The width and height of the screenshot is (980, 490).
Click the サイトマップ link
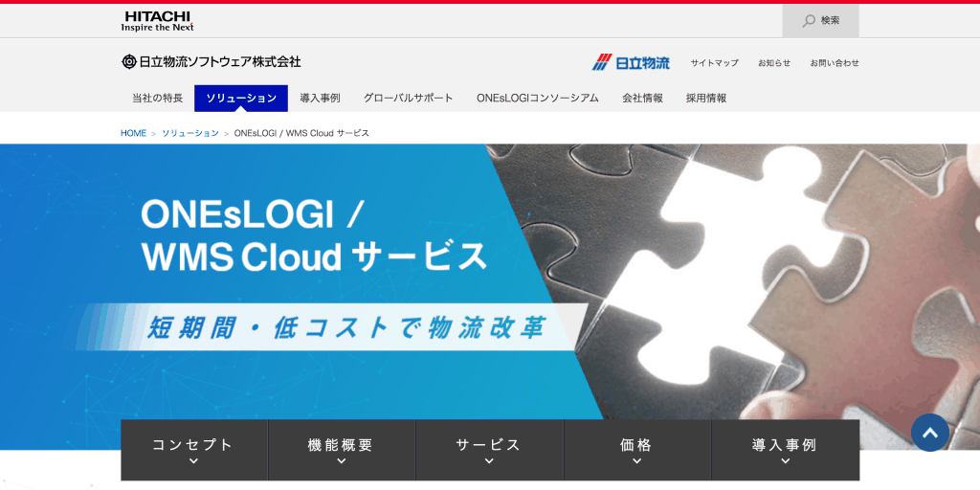pos(714,63)
